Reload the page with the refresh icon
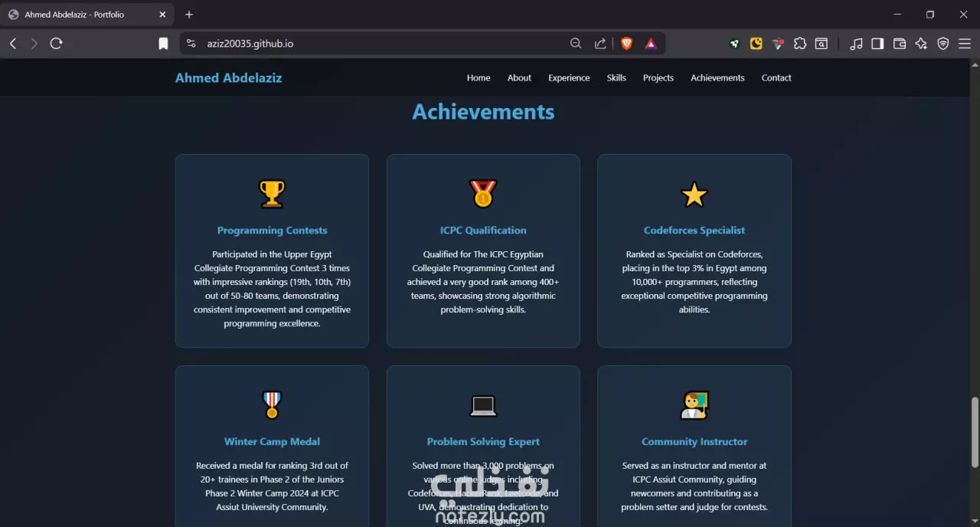The image size is (980, 527). click(56, 44)
